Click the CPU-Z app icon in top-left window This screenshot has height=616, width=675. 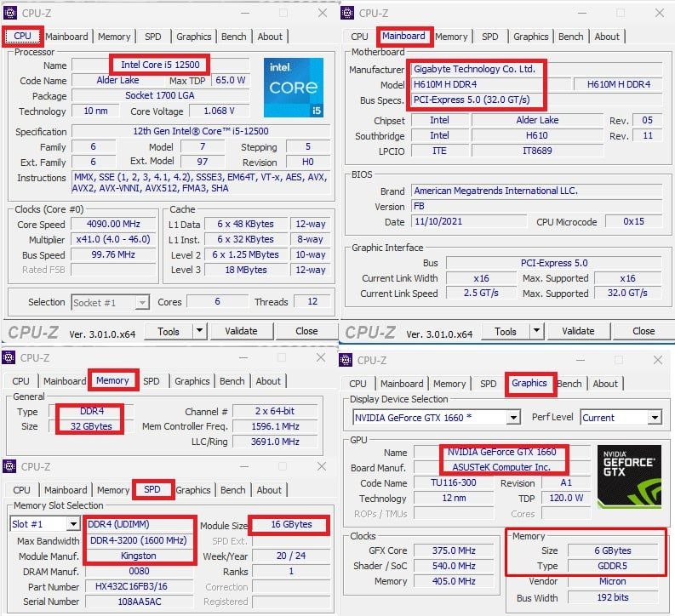10,13
